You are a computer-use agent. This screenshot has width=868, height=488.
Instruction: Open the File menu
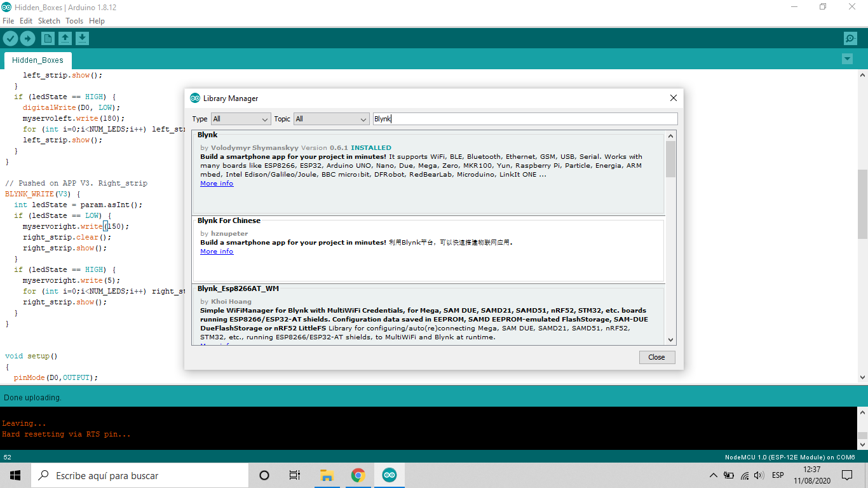(8, 21)
